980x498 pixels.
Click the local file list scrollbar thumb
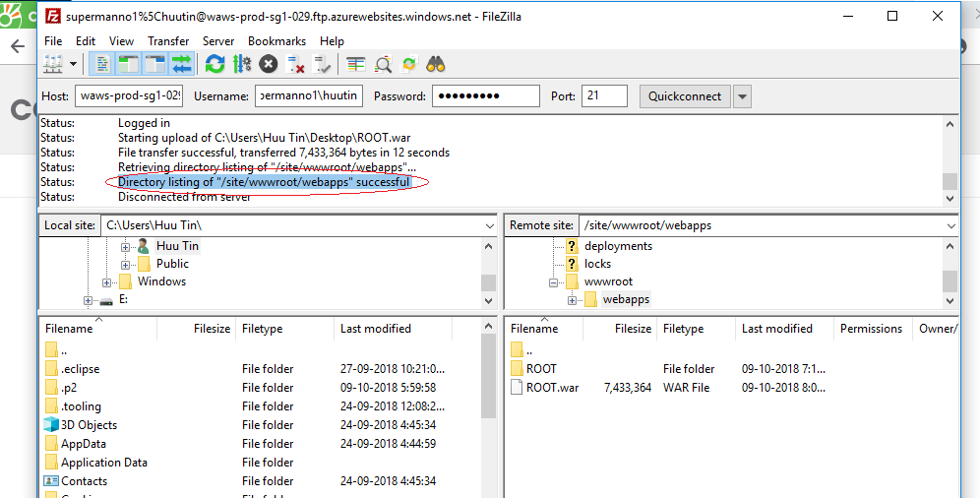tap(489, 376)
